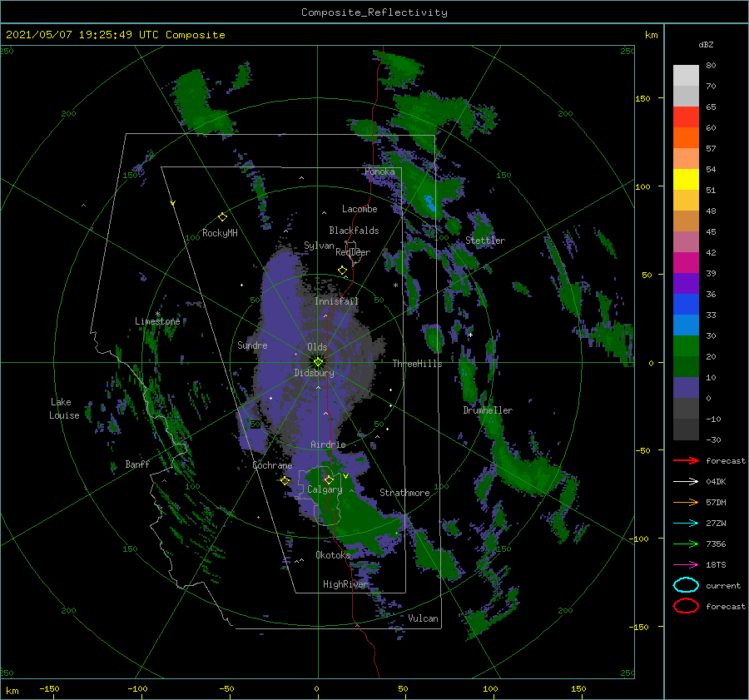
Task: Click the Limestone label
Action: click(x=157, y=321)
